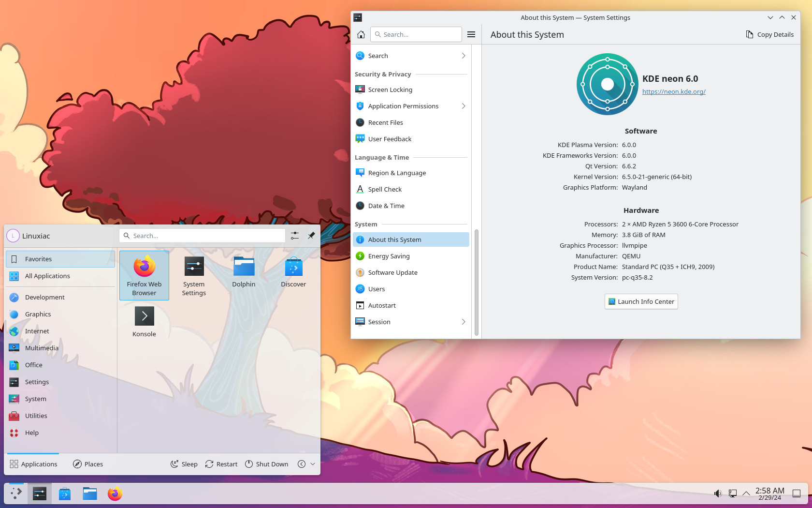Select the Multimedia category
Screen dimensions: 812x508
(x=60, y=348)
